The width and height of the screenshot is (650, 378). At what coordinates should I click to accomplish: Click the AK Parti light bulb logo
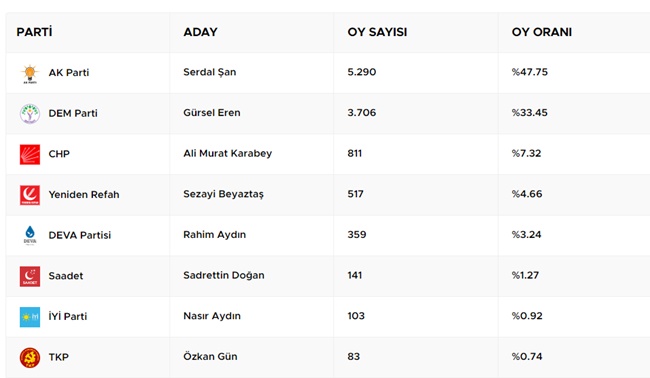pos(30,74)
